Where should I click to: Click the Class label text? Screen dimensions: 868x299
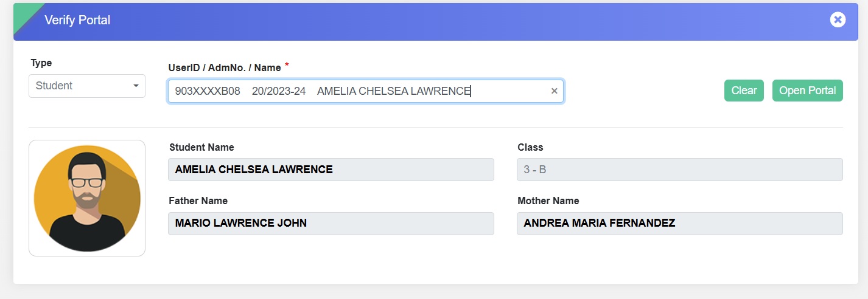coord(530,147)
